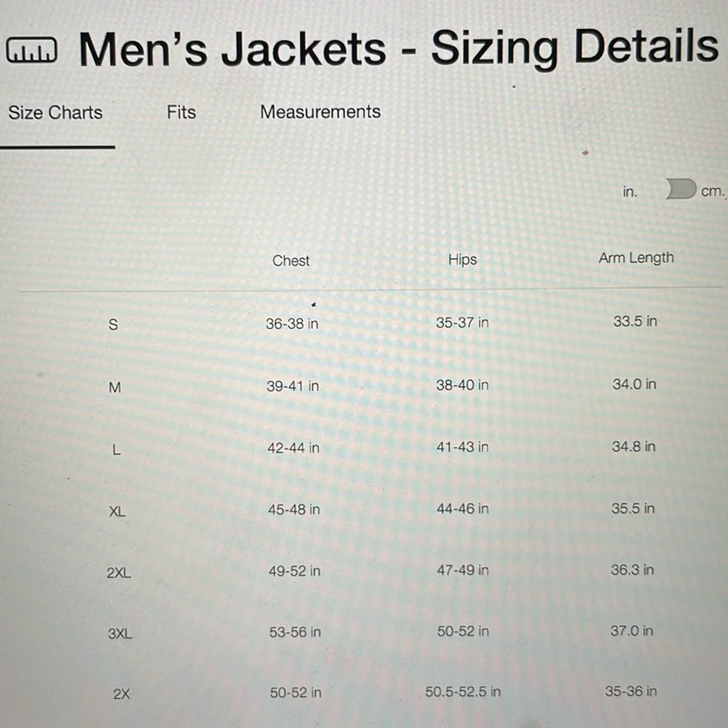Click the 42-44 in chest value
The height and width of the screenshot is (728, 728).
click(x=293, y=448)
